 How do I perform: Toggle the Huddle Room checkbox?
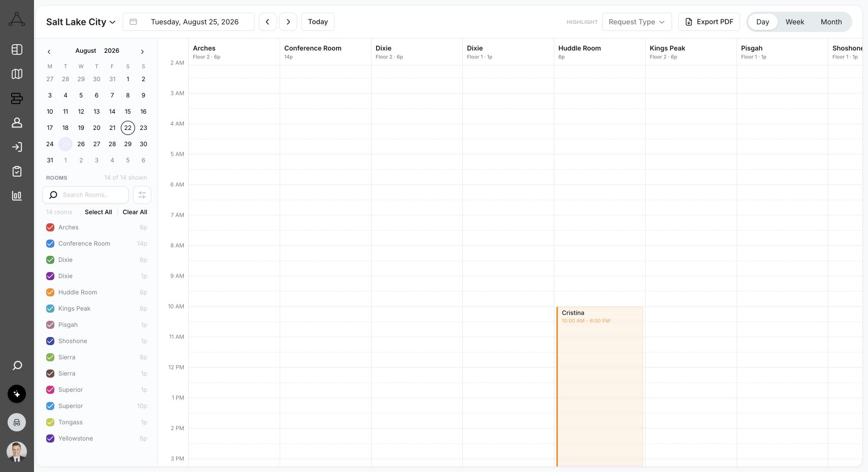click(x=50, y=292)
